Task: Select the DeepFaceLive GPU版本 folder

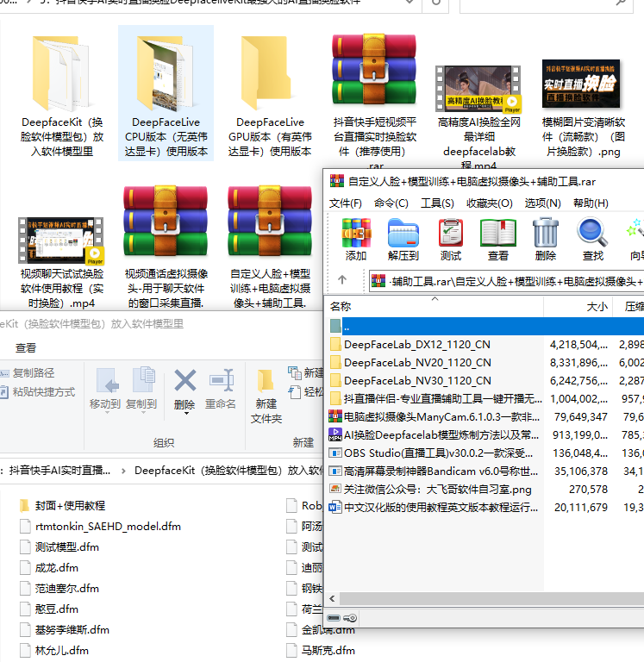Action: coord(270,94)
